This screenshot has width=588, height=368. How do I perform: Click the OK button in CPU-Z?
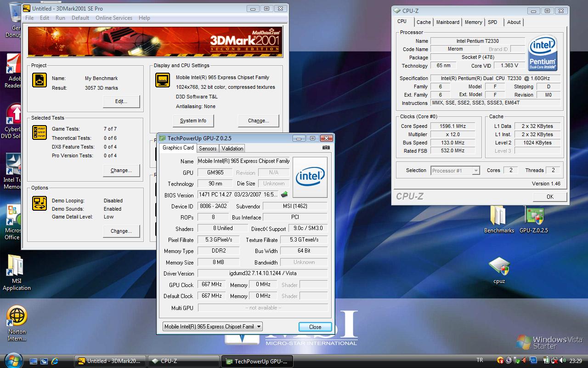(x=550, y=197)
